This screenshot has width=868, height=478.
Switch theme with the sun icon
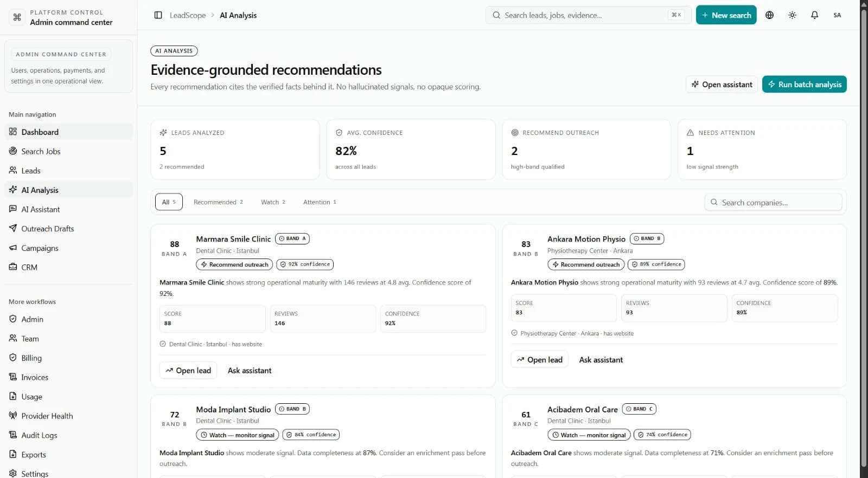pos(792,15)
